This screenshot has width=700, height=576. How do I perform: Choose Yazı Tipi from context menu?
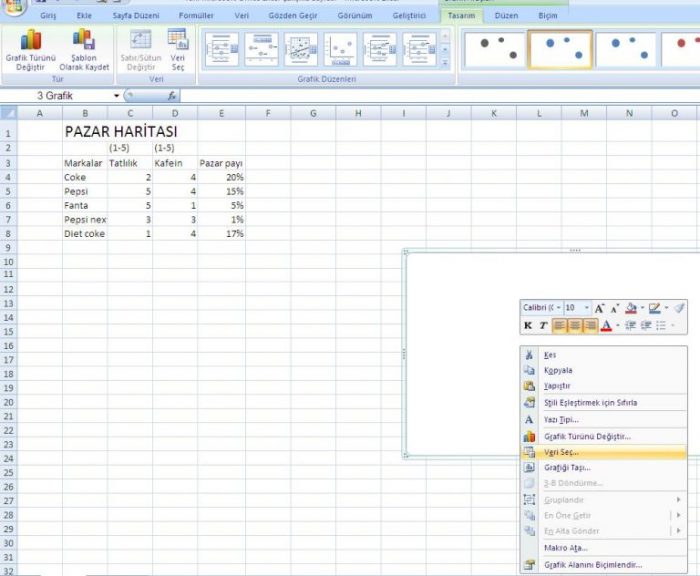604,420
